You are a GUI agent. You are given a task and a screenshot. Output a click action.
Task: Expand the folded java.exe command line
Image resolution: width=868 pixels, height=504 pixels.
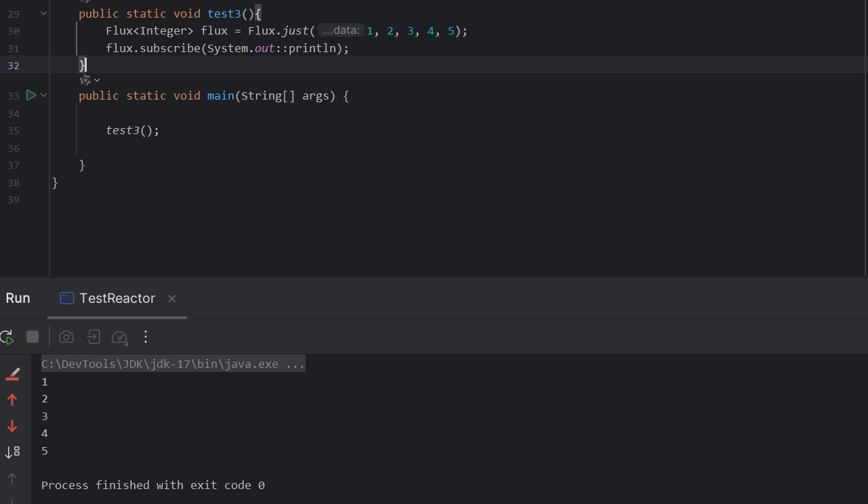pyautogui.click(x=173, y=364)
